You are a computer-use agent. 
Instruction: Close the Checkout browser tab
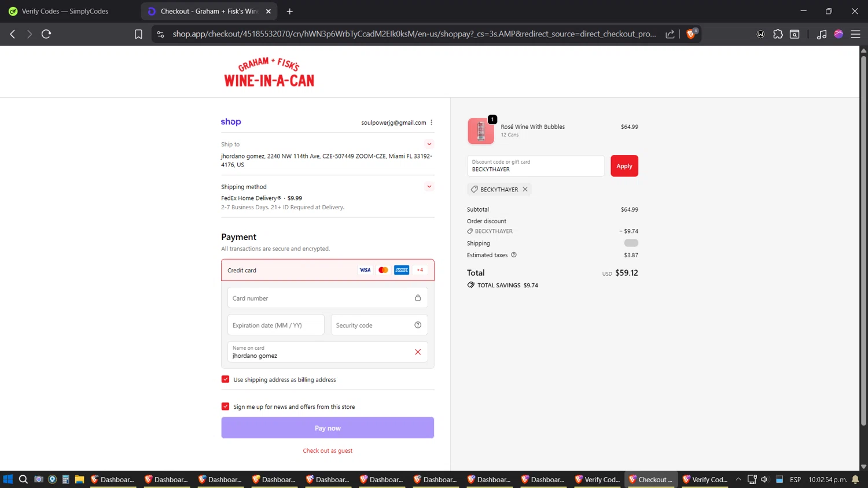tap(269, 11)
